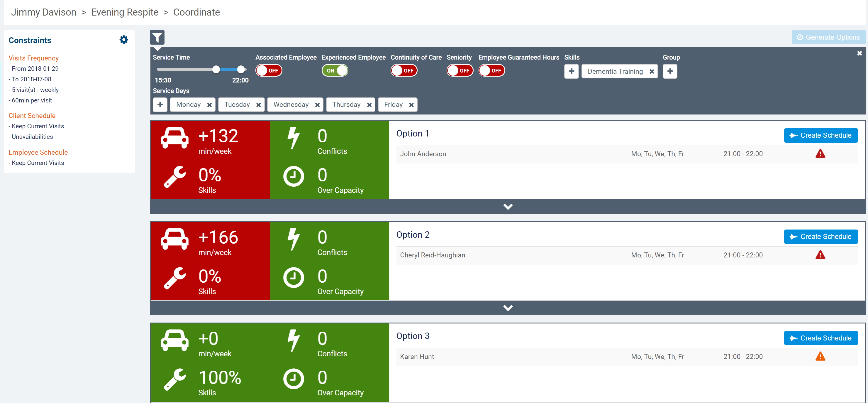Turn off Experienced Employee toggle
The width and height of the screenshot is (868, 403).
click(335, 70)
